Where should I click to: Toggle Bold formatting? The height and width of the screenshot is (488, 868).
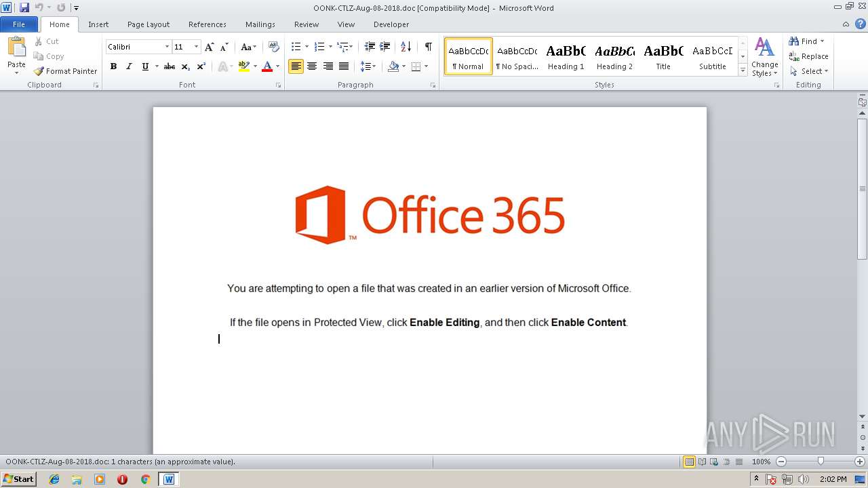click(113, 66)
